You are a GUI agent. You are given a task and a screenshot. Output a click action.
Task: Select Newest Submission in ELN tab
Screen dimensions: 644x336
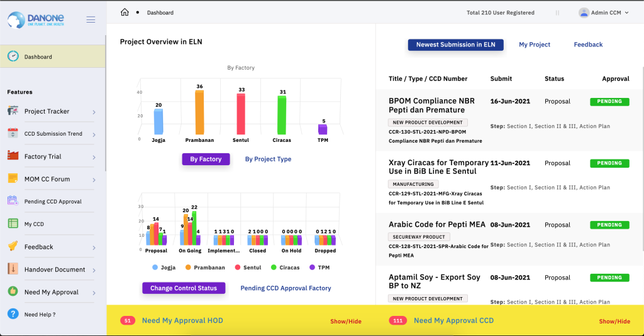pyautogui.click(x=455, y=45)
